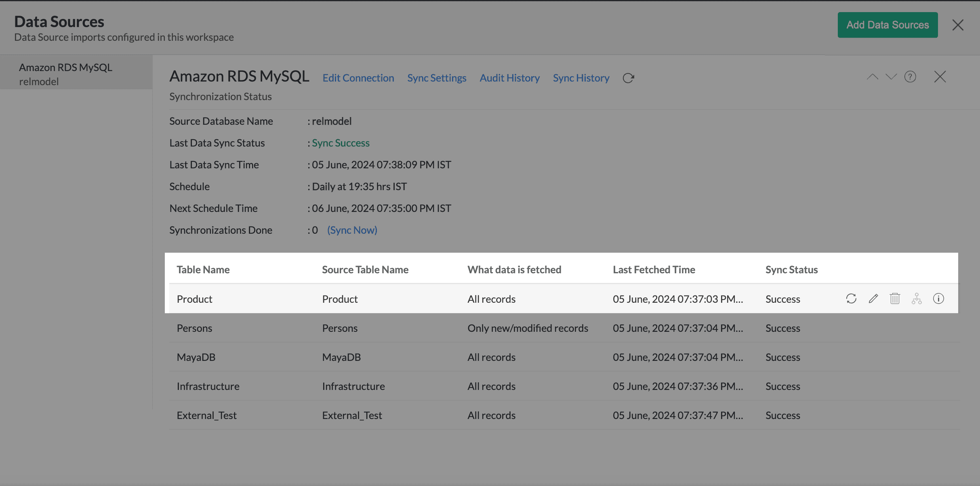980x486 pixels.
Task: Click the External_Test last fetched time 07:37:47 PM
Action: [x=678, y=415]
